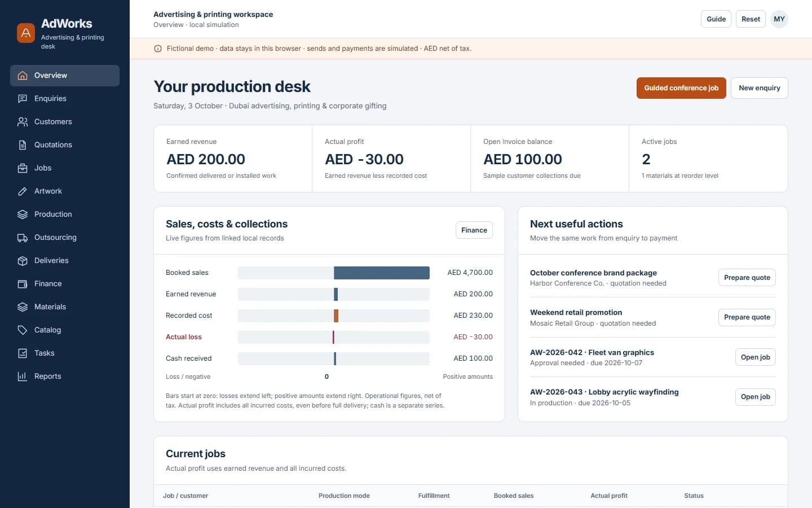Switch to the Artwork section
Viewport: 812px width, 508px height.
[65, 191]
